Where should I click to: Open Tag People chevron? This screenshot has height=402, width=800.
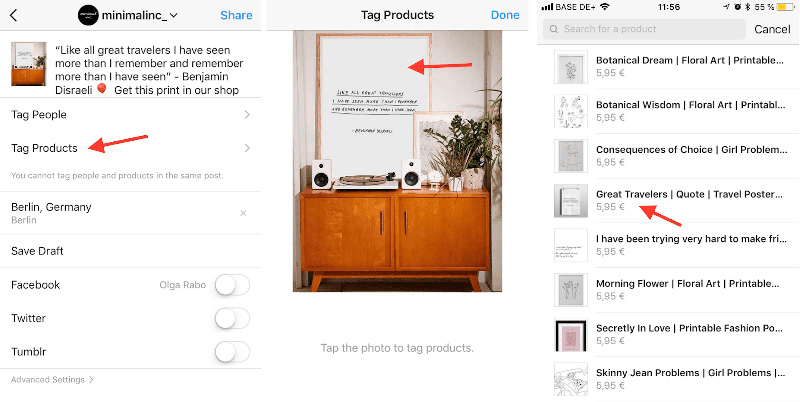pyautogui.click(x=247, y=115)
